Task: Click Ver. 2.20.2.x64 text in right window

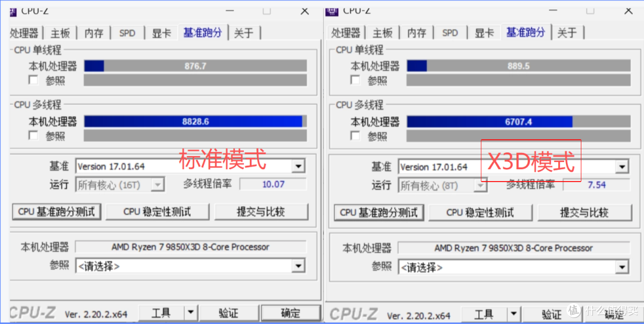Action: [419, 316]
